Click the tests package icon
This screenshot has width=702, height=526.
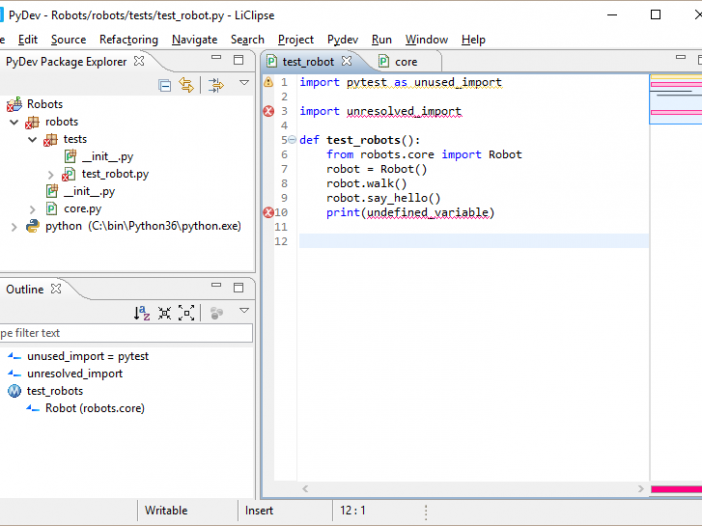click(x=50, y=140)
